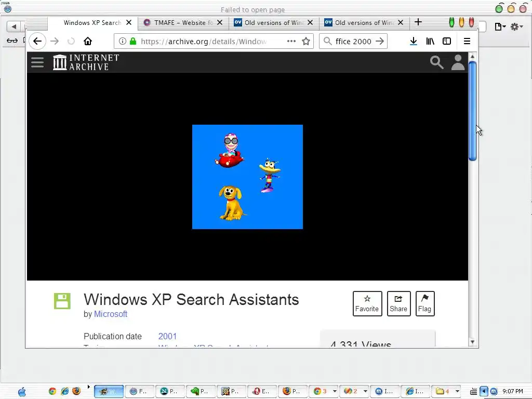The image size is (532, 399).
Task: Switch to the second Old versions of Win tab
Action: tap(364, 23)
